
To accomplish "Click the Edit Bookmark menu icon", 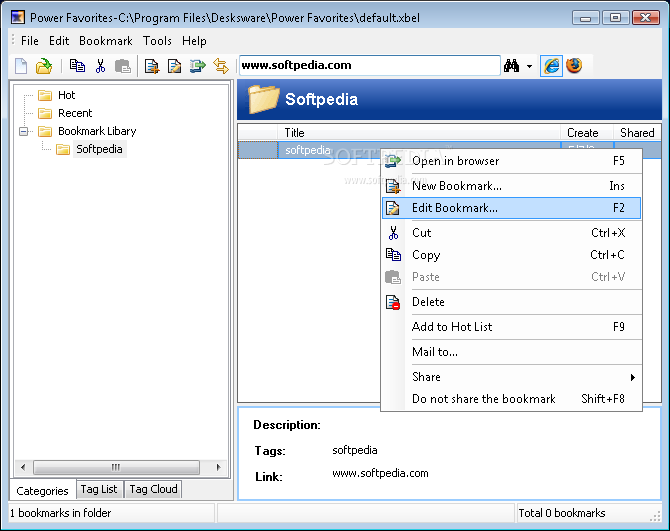I will pos(393,208).
